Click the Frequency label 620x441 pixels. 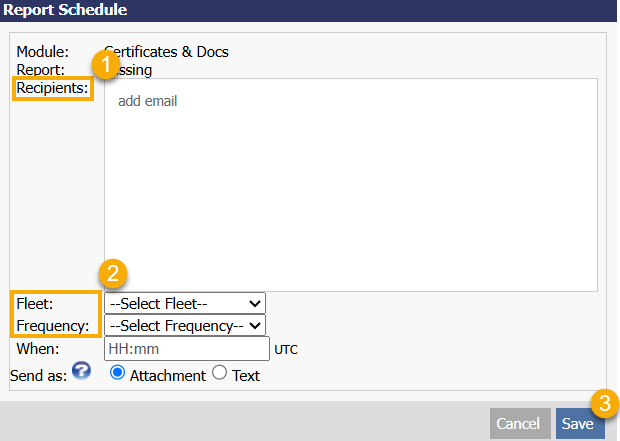53,325
